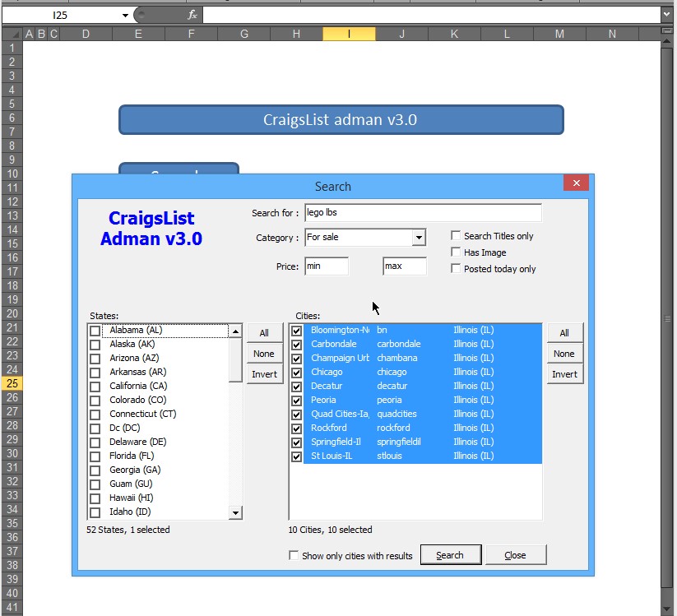677x616 pixels.
Task: Click the Search button in dialog
Action: [x=450, y=555]
